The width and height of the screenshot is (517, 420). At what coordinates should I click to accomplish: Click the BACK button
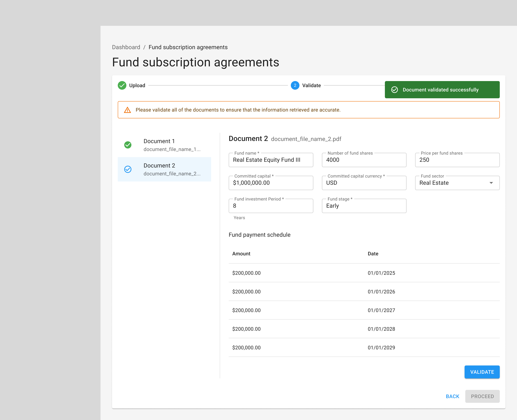point(452,397)
